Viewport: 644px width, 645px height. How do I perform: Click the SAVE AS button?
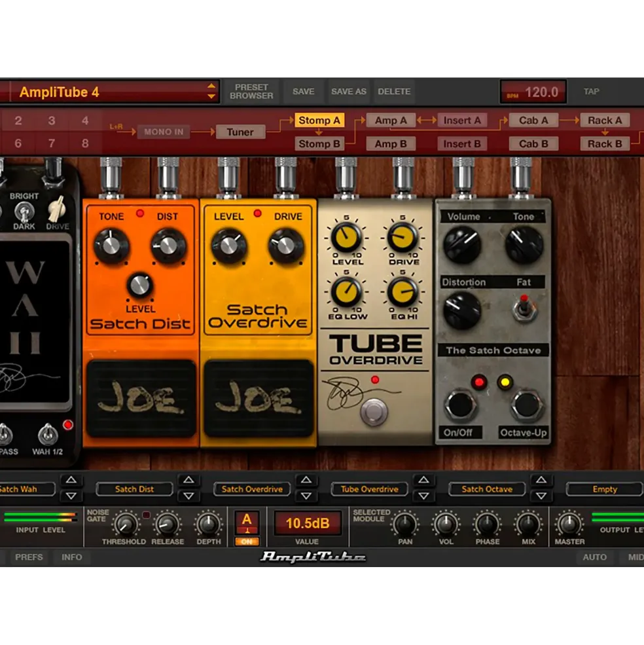coord(349,91)
